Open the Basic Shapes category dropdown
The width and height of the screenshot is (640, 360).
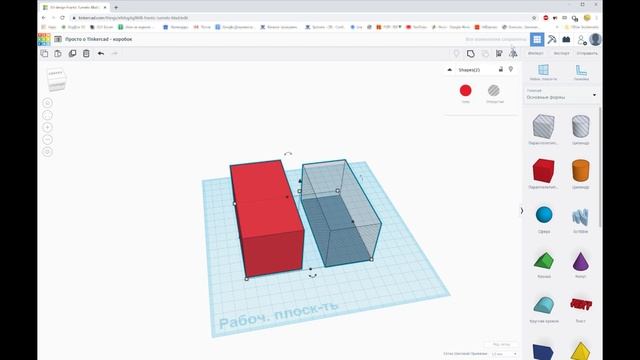pos(561,95)
